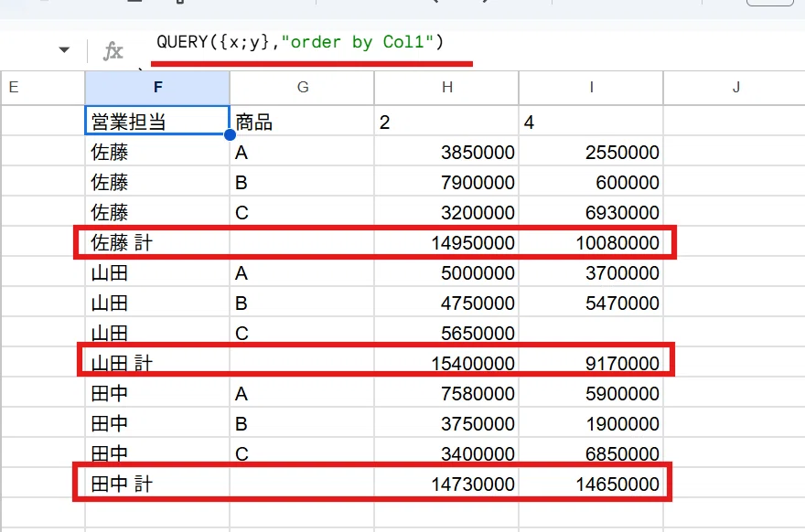
Task: Select cell with value 7900000
Action: (x=446, y=181)
